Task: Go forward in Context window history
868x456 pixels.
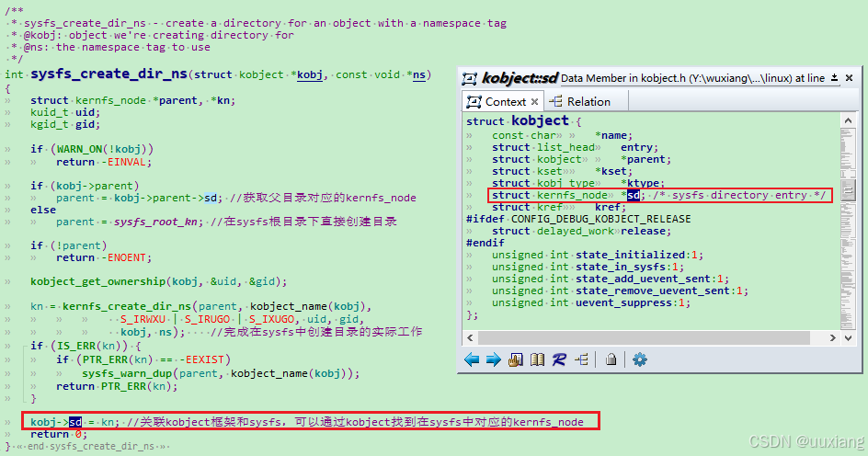Action: 493,359
